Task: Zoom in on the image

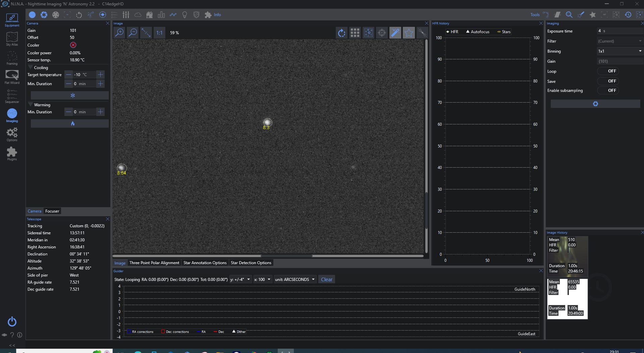Action: pos(119,33)
